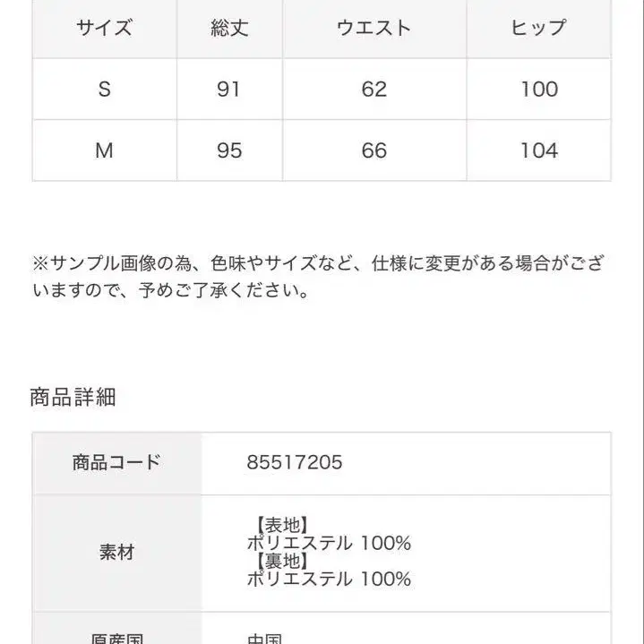Click the waist value 62
This screenshot has width=644, height=644.
click(374, 89)
